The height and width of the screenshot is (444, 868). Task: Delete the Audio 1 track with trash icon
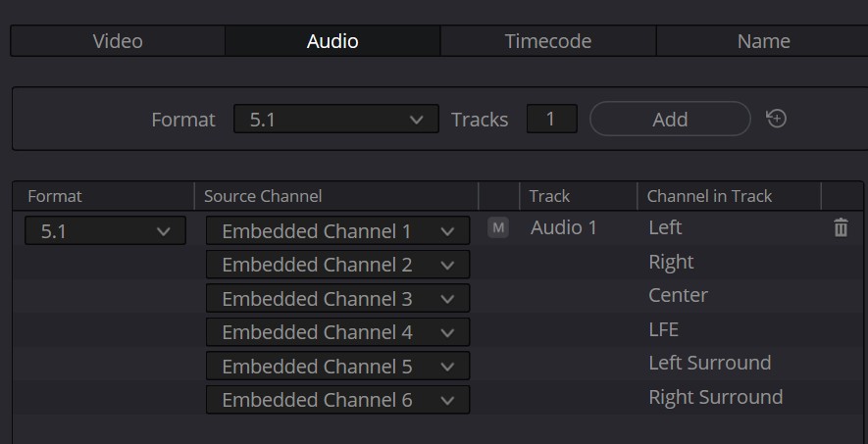pos(841,227)
